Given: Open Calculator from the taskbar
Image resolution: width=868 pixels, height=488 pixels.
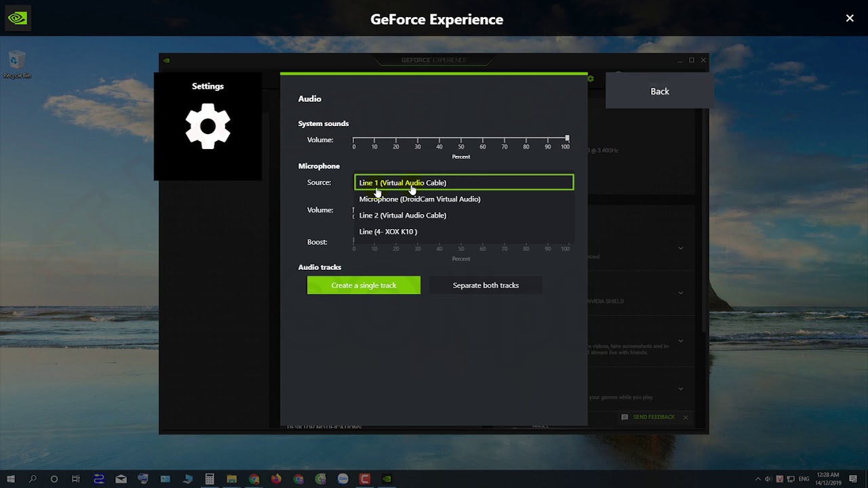Looking at the screenshot, I should [x=210, y=479].
